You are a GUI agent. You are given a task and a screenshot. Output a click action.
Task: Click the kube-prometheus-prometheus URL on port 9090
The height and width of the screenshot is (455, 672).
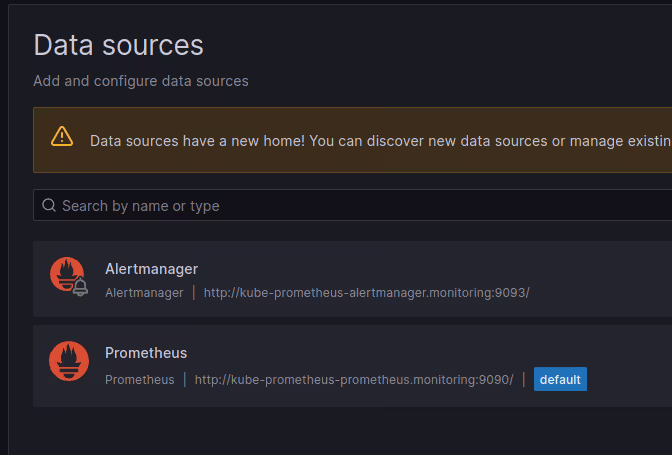click(353, 380)
